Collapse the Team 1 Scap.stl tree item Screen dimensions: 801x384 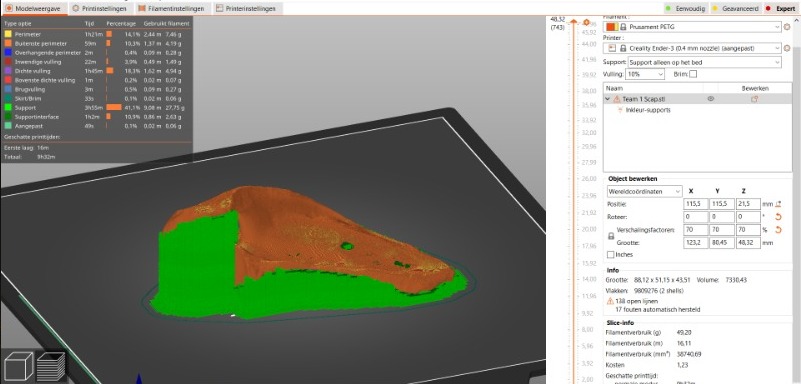click(608, 99)
